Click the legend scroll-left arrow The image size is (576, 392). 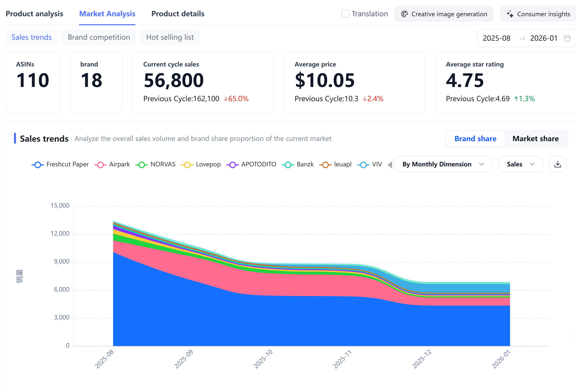click(390, 165)
